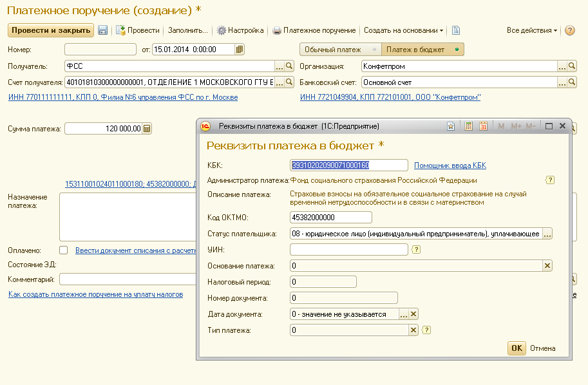Expand Все действия menu
The image size is (588, 385).
point(532,30)
